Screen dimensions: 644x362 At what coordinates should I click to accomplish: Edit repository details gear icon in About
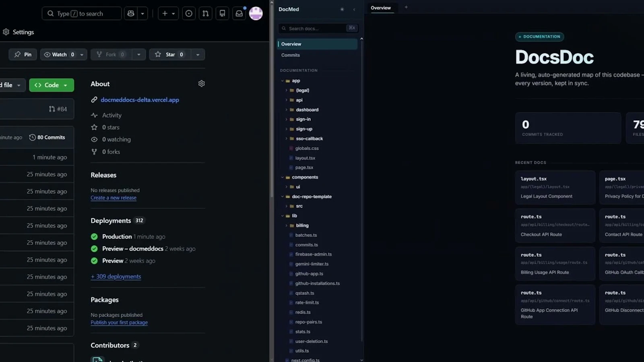point(202,84)
